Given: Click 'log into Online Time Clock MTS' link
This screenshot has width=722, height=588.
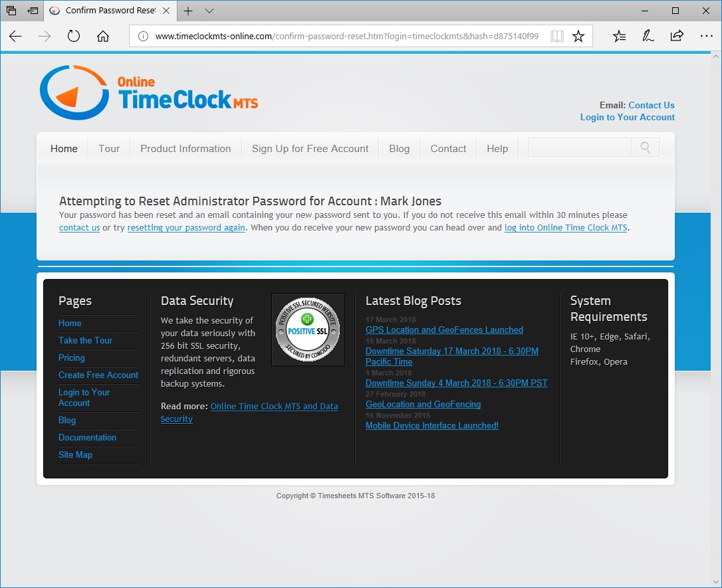Looking at the screenshot, I should pyautogui.click(x=566, y=227).
